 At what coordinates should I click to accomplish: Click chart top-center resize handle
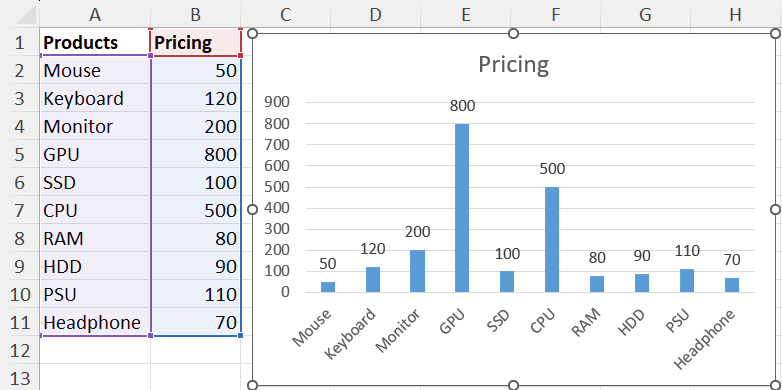click(x=513, y=33)
